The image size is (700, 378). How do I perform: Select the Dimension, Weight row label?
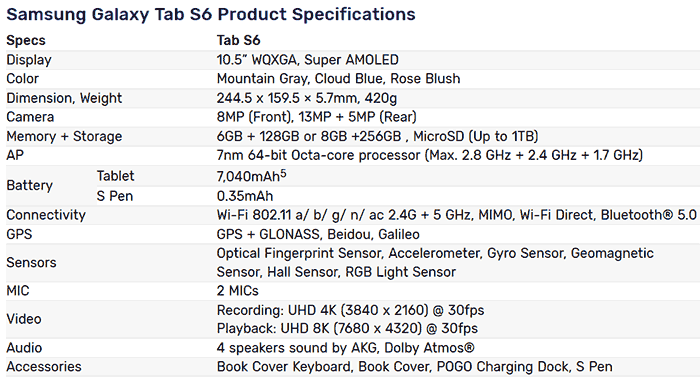point(64,98)
